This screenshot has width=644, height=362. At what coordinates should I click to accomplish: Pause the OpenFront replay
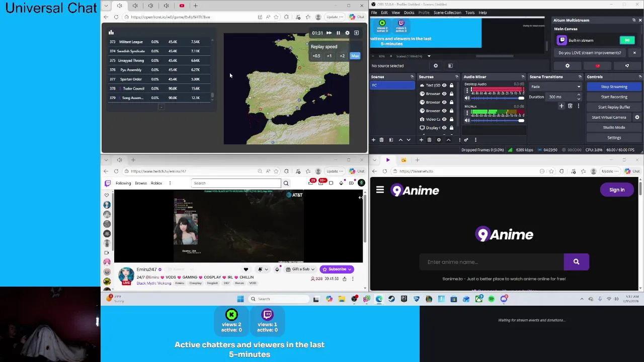point(338,33)
